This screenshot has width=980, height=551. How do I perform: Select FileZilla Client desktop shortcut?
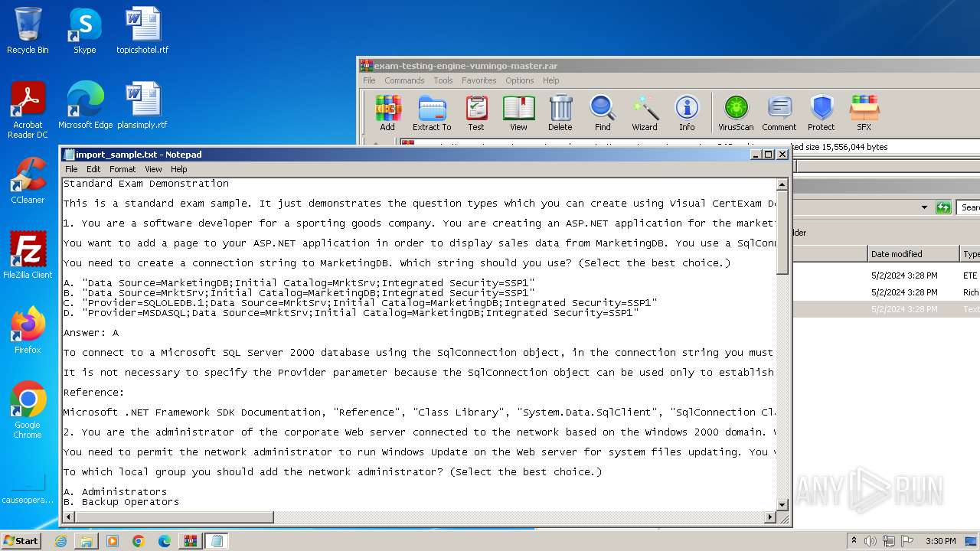[28, 256]
